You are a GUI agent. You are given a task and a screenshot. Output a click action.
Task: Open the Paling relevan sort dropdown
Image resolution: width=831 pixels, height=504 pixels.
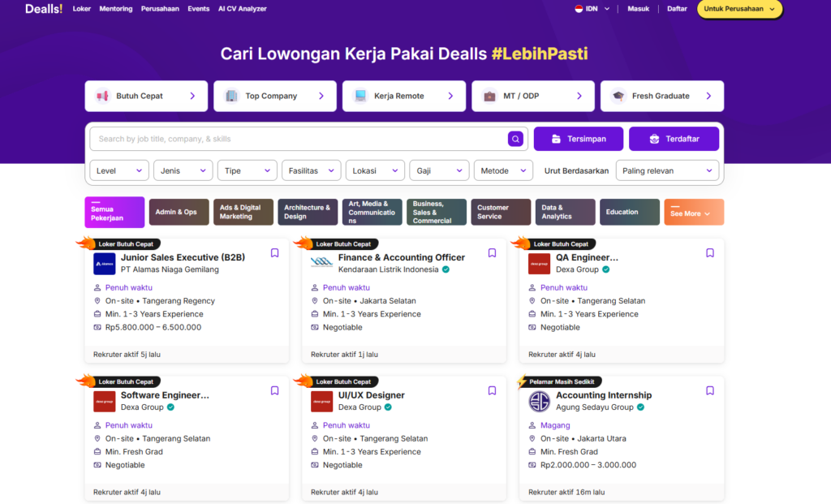[667, 170]
